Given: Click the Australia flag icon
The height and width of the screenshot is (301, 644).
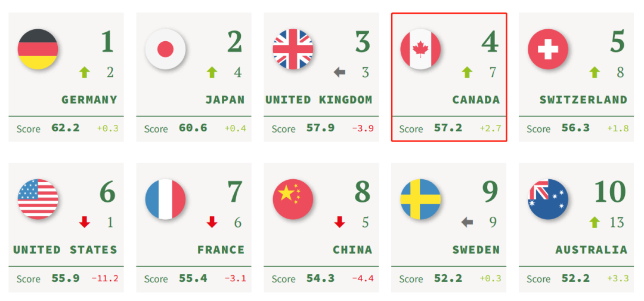Looking at the screenshot, I should point(549,199).
